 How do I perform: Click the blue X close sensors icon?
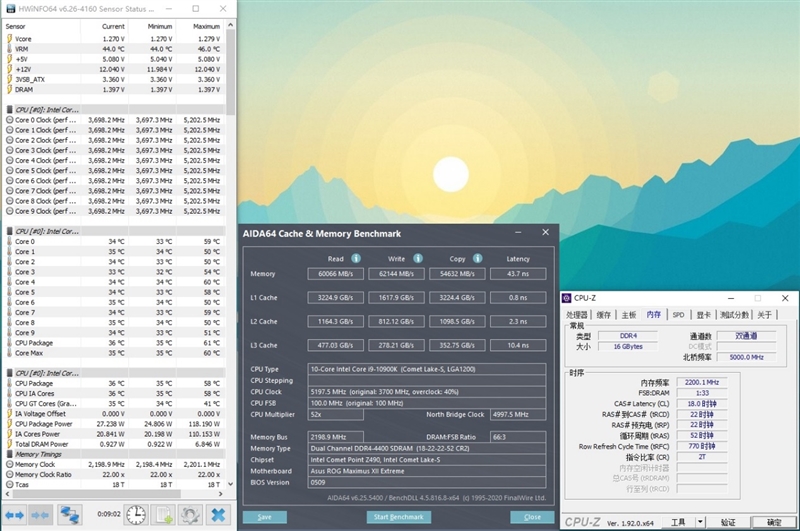217,515
